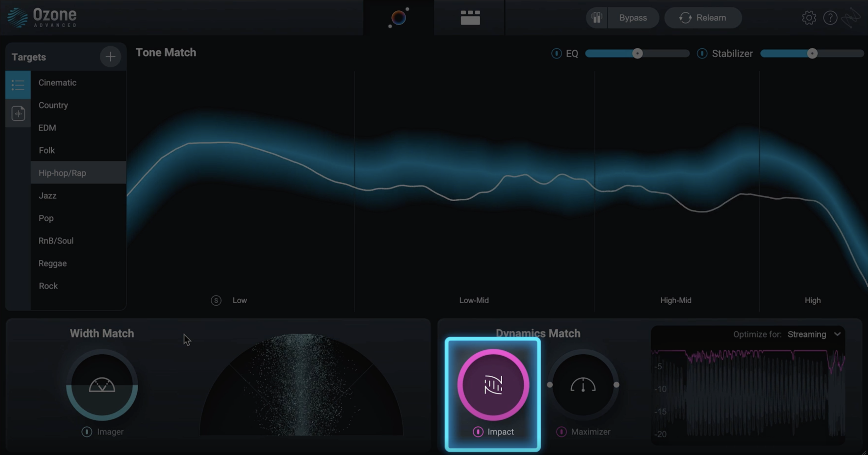Click the Streaming dropdown chevron arrow
Screen dimensions: 868x455
pos(837,334)
